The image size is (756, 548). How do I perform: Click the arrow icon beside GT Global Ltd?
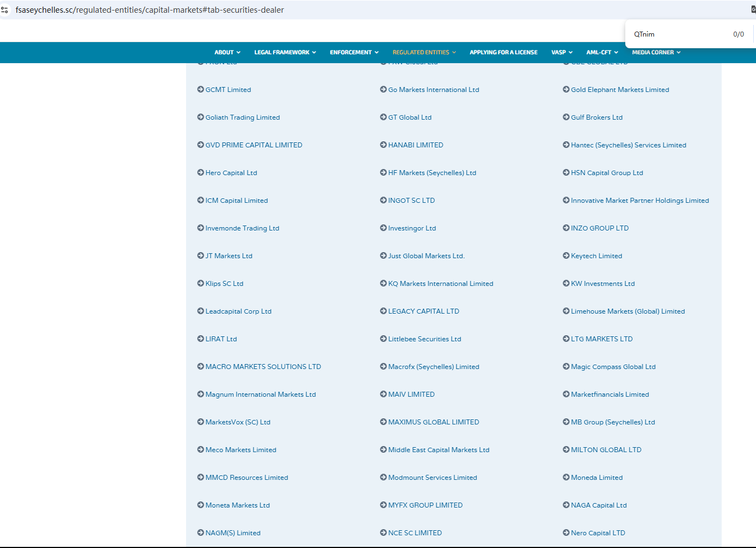tap(383, 117)
